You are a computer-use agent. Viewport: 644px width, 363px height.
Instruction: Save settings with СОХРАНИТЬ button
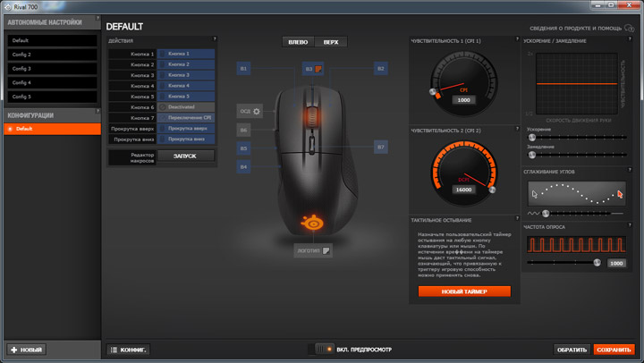tap(614, 350)
